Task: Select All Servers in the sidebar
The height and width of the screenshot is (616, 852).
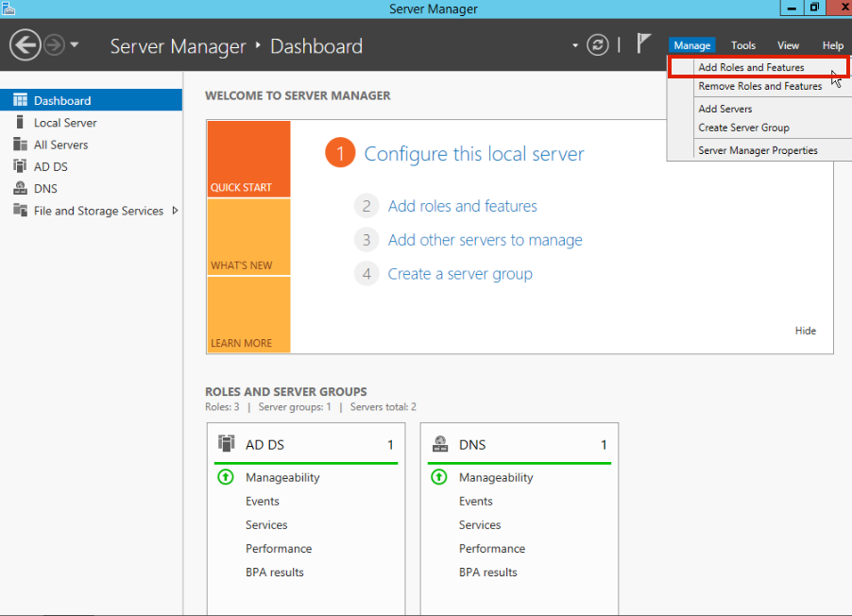Action: (60, 145)
